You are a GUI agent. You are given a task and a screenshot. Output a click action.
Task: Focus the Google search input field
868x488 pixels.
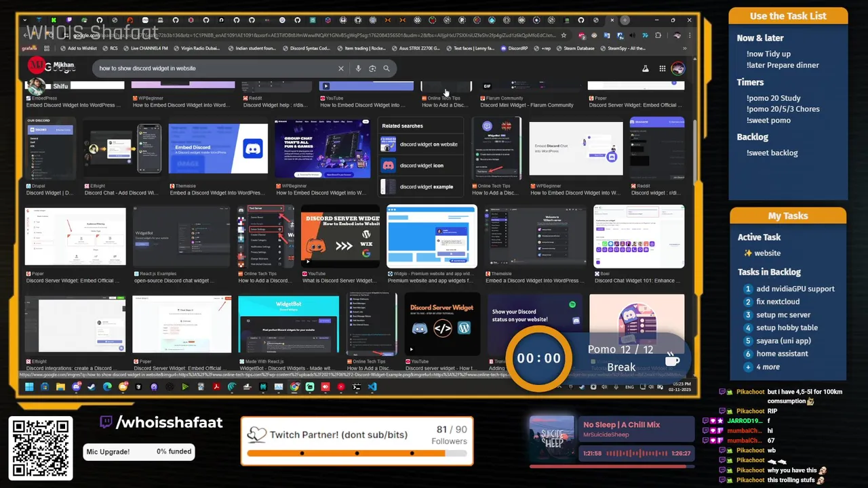[x=216, y=68]
